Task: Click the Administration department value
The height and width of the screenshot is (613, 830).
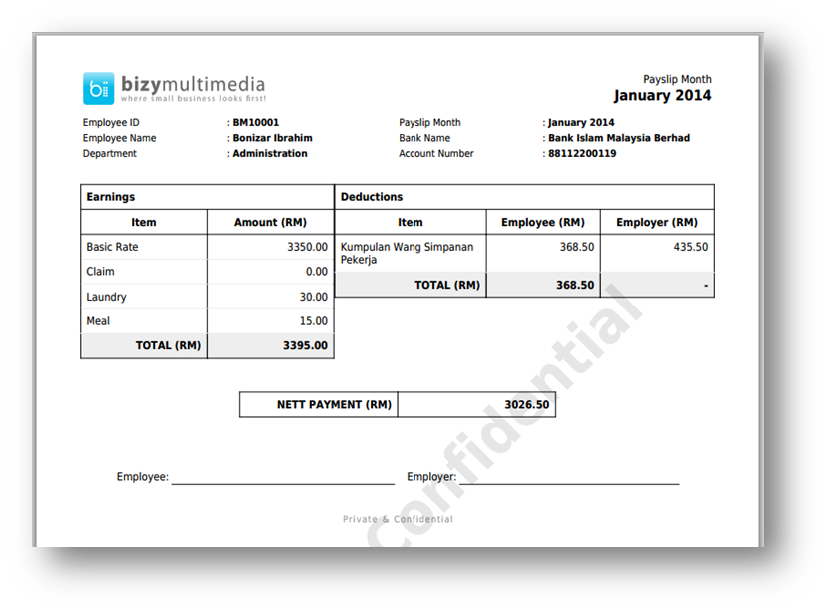Action: tap(270, 154)
